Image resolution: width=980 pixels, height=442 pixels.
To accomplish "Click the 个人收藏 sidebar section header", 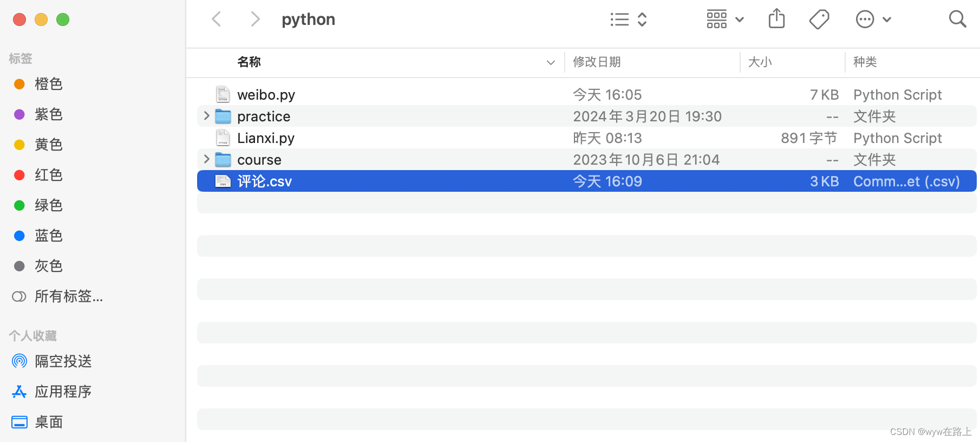I will [x=32, y=336].
